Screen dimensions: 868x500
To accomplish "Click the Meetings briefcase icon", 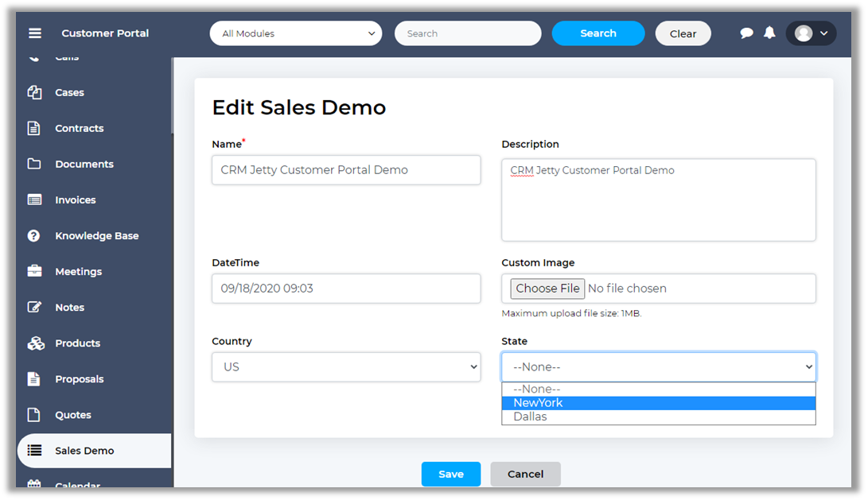I will click(34, 271).
